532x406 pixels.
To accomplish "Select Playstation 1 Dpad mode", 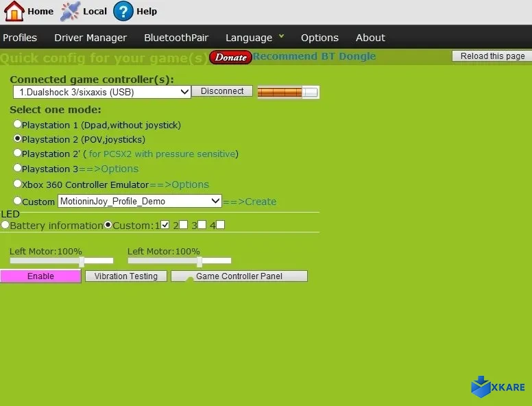I will coord(18,125).
